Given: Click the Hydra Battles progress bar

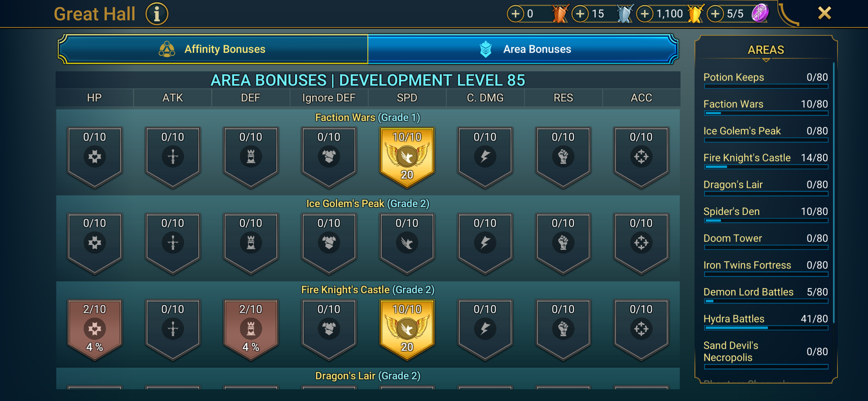Looking at the screenshot, I should (766, 328).
